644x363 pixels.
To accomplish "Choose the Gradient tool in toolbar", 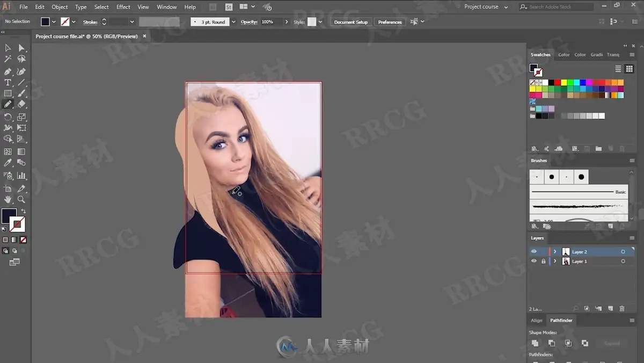I will pyautogui.click(x=21, y=152).
